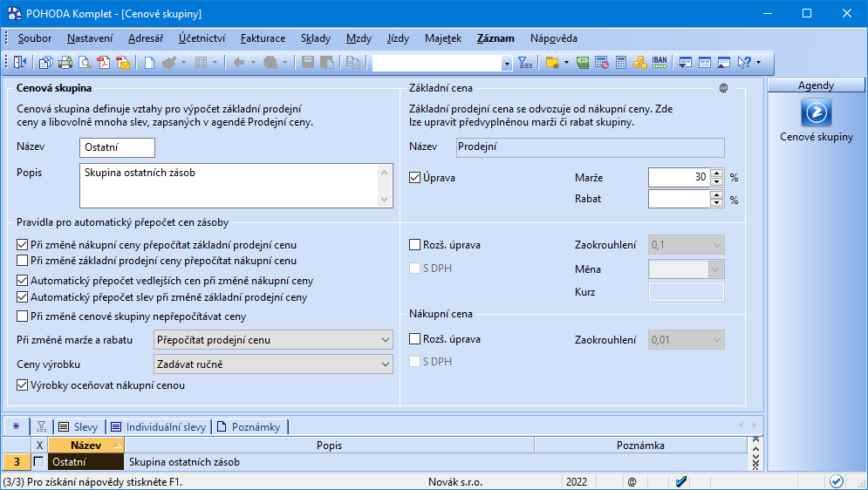
Task: Click the advanced filter funnel icon
Action: [525, 63]
